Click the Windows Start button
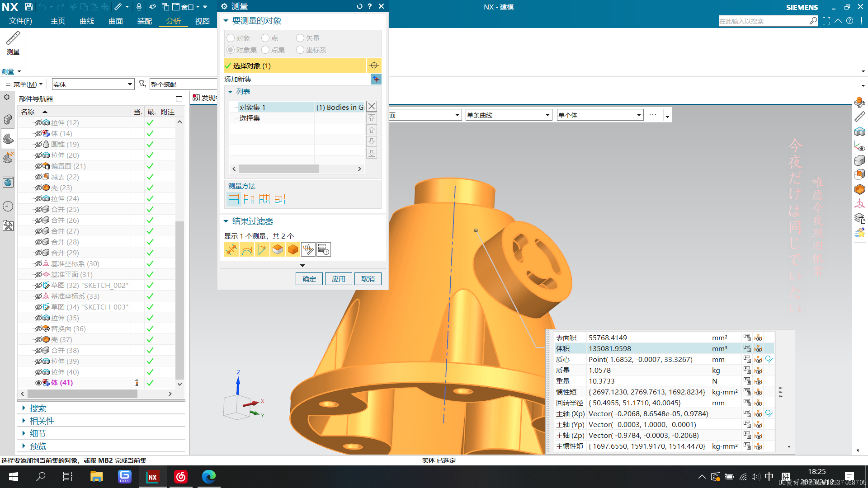The height and width of the screenshot is (488, 868). point(13,477)
